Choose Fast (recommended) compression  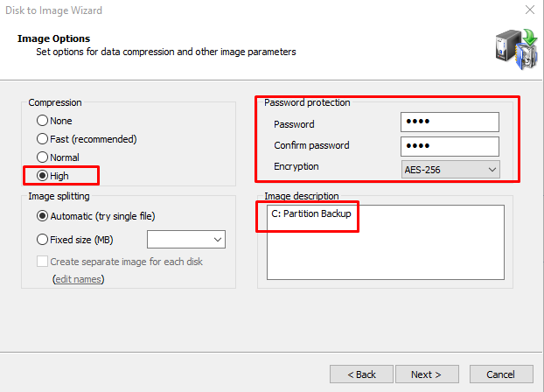(87, 139)
